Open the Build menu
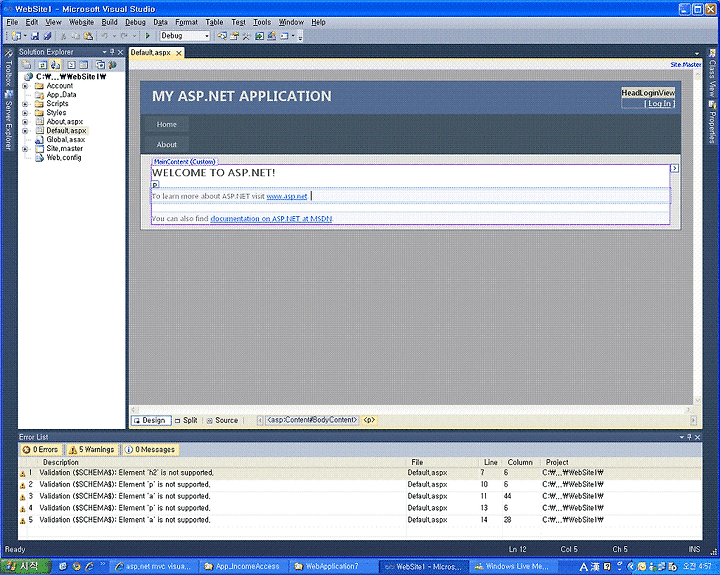 pos(109,22)
